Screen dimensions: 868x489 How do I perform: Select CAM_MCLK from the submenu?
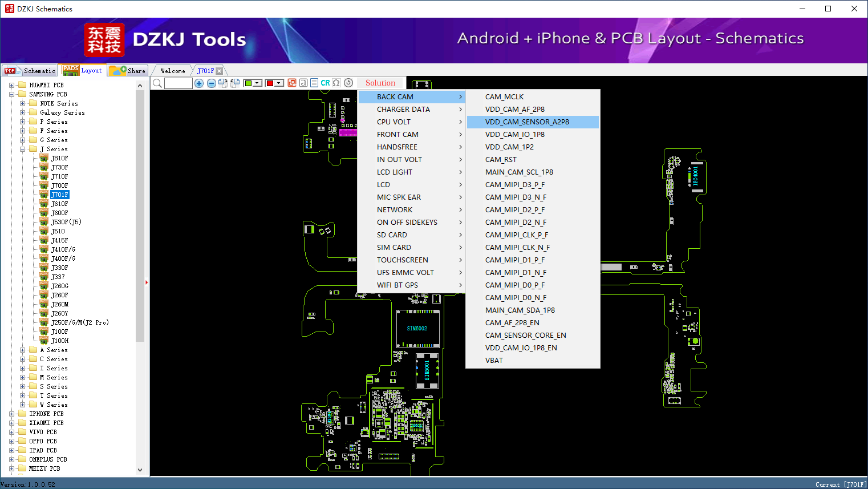[533, 97]
